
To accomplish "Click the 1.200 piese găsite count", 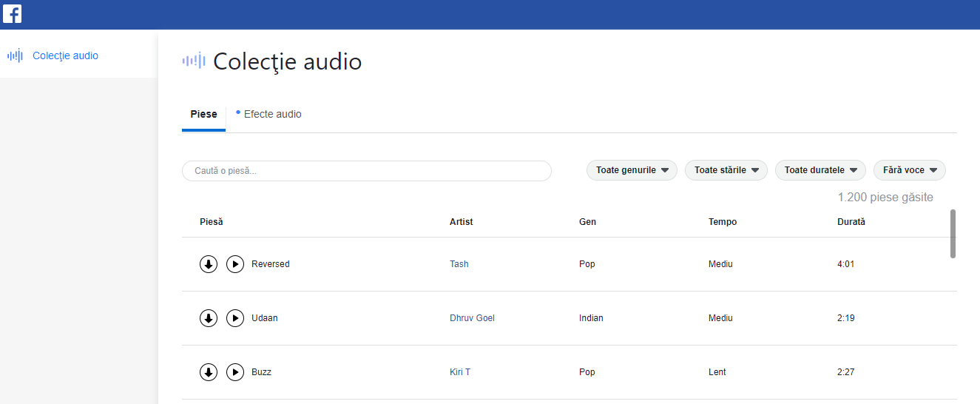I will (x=885, y=198).
